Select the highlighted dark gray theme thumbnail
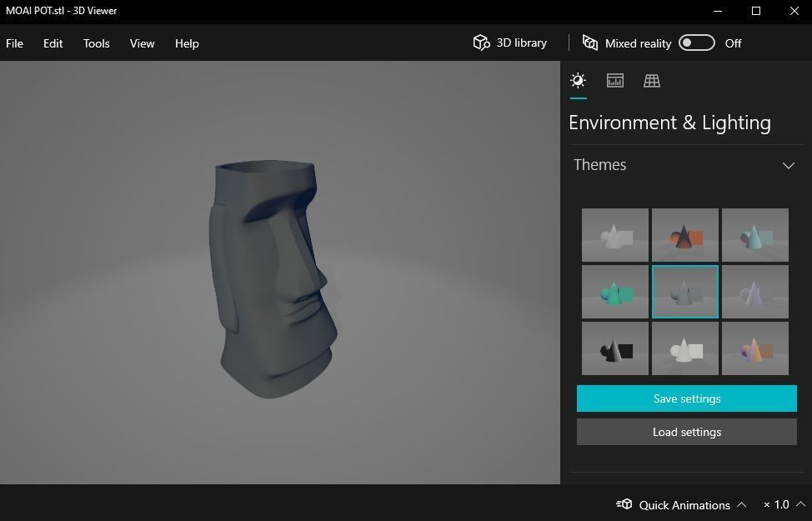Screen dimensions: 812x521 684,292
